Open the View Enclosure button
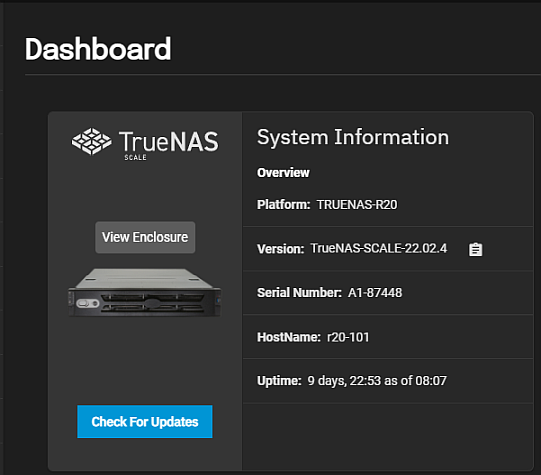Viewport: 541px width, 475px height. point(145,237)
